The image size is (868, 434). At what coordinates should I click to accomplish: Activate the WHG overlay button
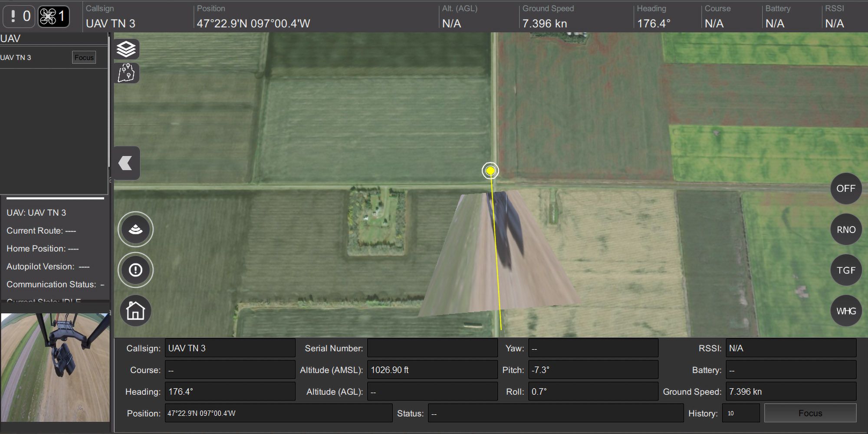845,310
